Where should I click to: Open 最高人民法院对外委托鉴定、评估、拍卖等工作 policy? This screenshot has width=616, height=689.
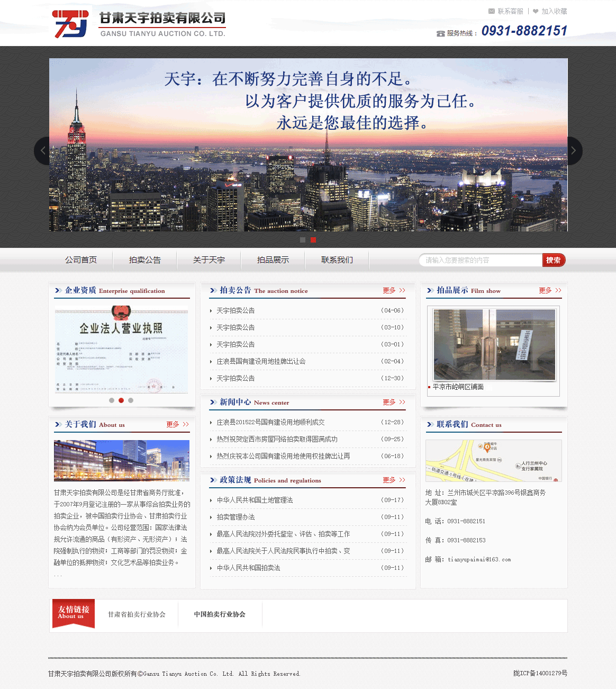(283, 534)
